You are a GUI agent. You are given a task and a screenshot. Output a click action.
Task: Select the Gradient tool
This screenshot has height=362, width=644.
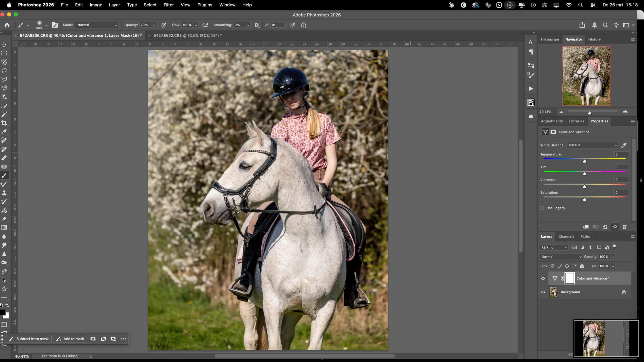[x=4, y=228]
